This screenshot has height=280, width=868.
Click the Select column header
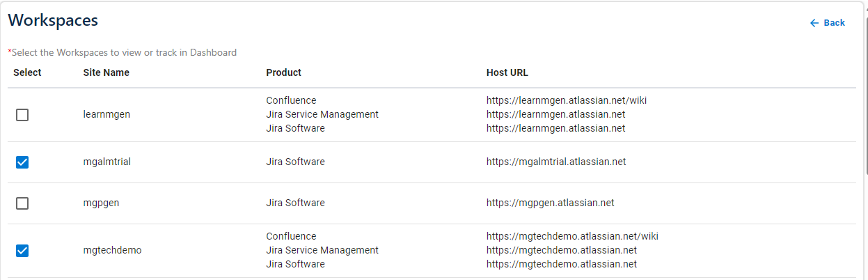pos(27,72)
